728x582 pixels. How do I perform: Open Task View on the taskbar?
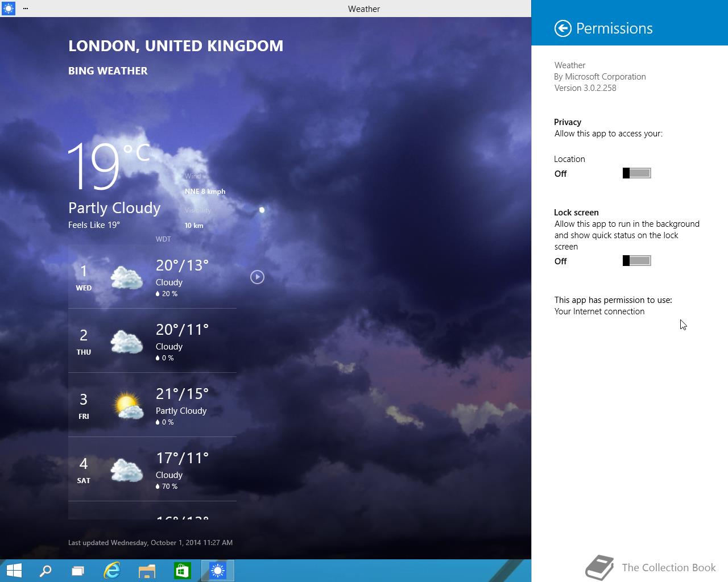[77, 571]
